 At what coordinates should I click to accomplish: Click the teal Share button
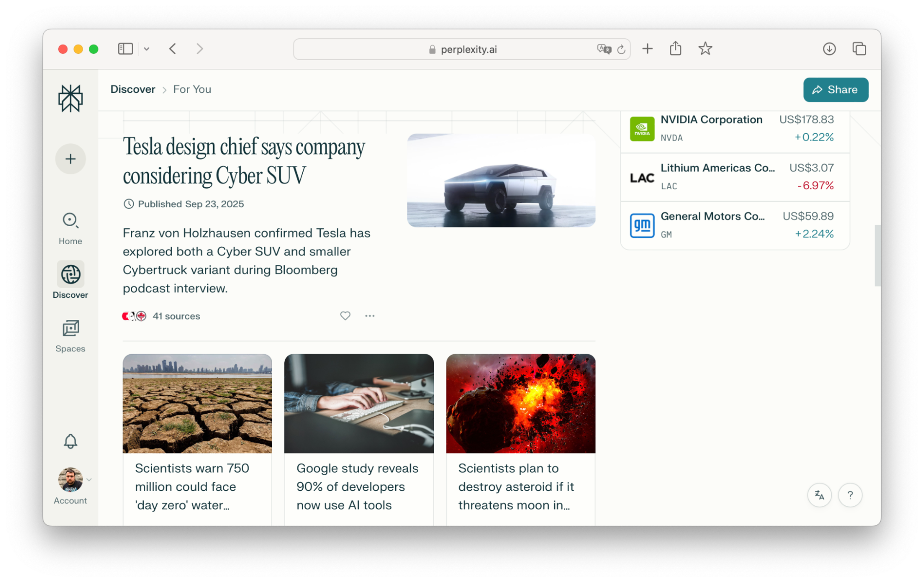coord(835,90)
